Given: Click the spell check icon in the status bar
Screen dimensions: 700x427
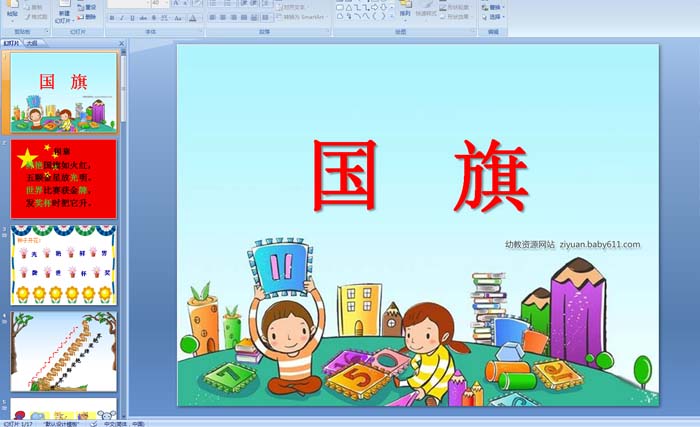Looking at the screenshot, I should point(94,423).
